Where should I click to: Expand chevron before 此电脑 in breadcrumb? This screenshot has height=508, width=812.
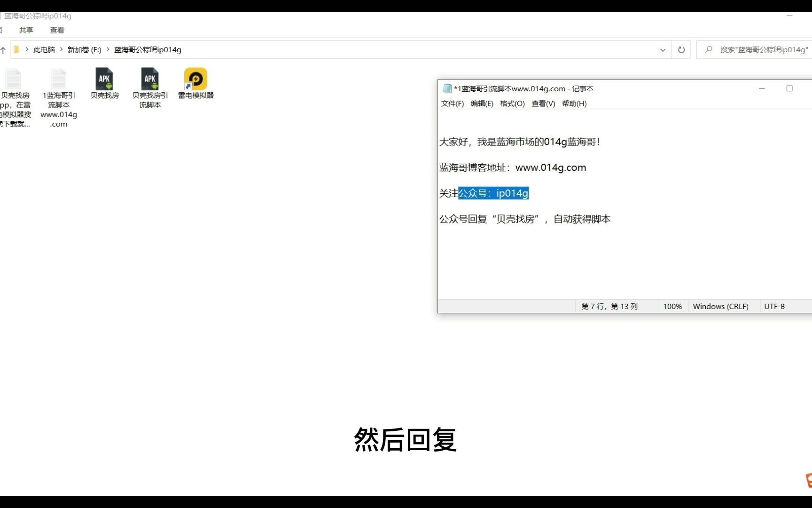pyautogui.click(x=27, y=49)
